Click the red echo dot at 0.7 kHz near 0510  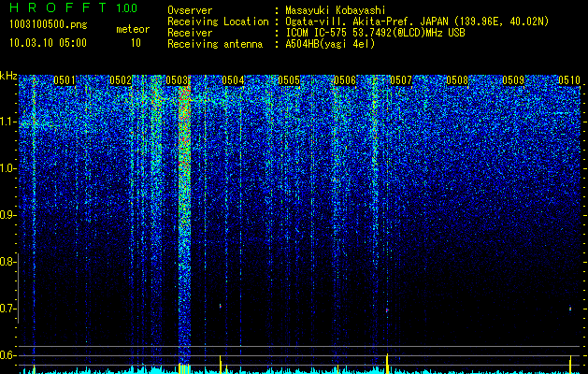click(570, 309)
